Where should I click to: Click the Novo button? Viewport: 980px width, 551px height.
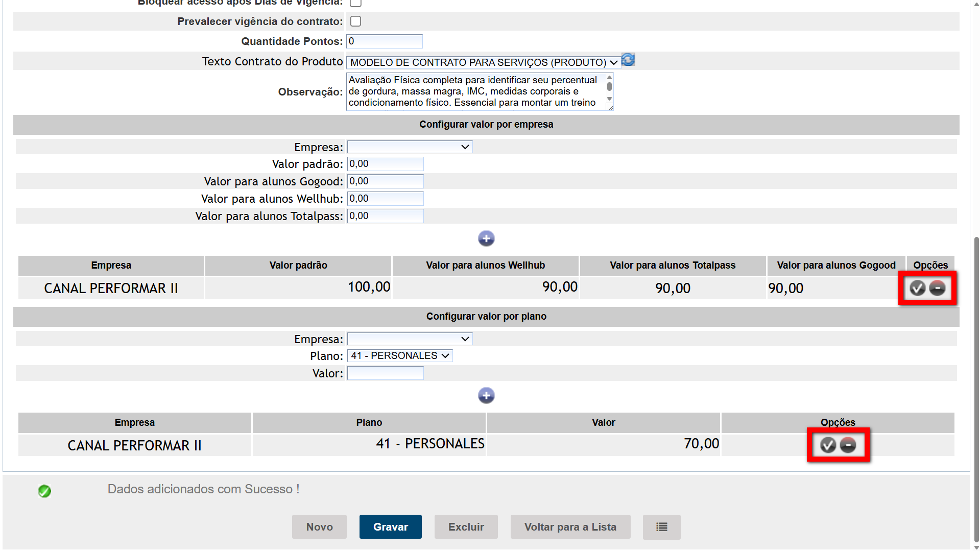319,527
